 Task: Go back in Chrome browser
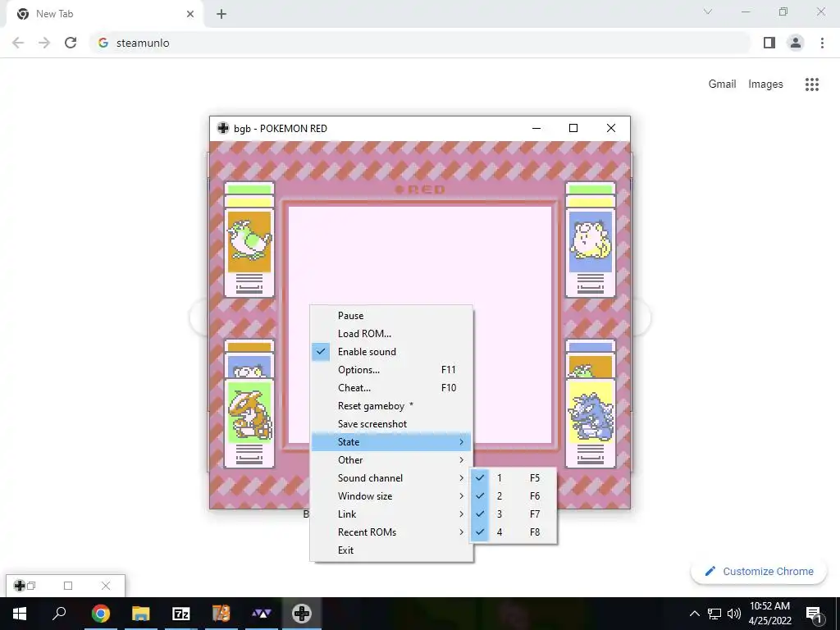tap(18, 43)
